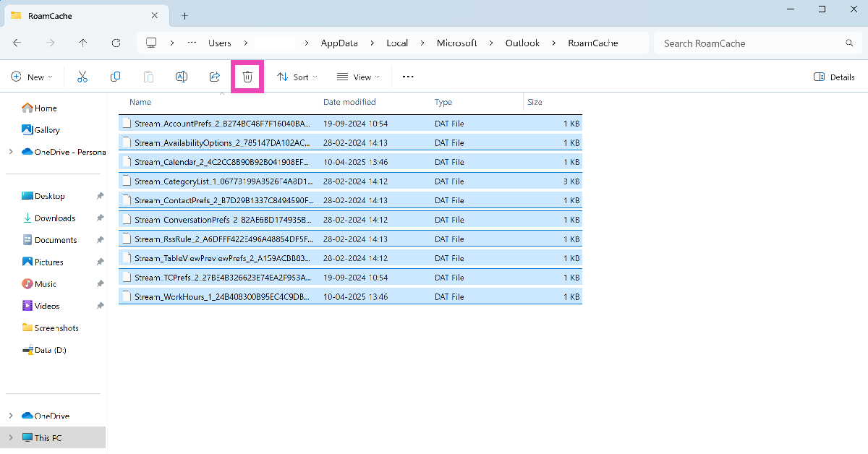Click the Copy icon in toolbar
The width and height of the screenshot is (868, 454).
pos(115,77)
